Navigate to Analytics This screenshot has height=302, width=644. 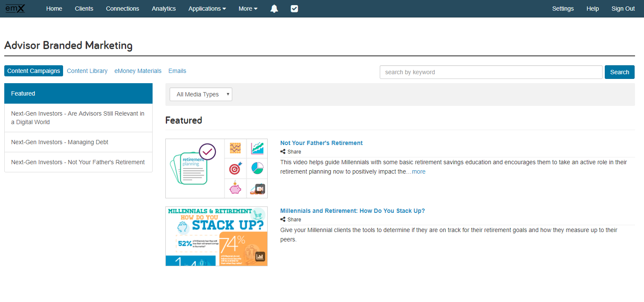tap(164, 9)
